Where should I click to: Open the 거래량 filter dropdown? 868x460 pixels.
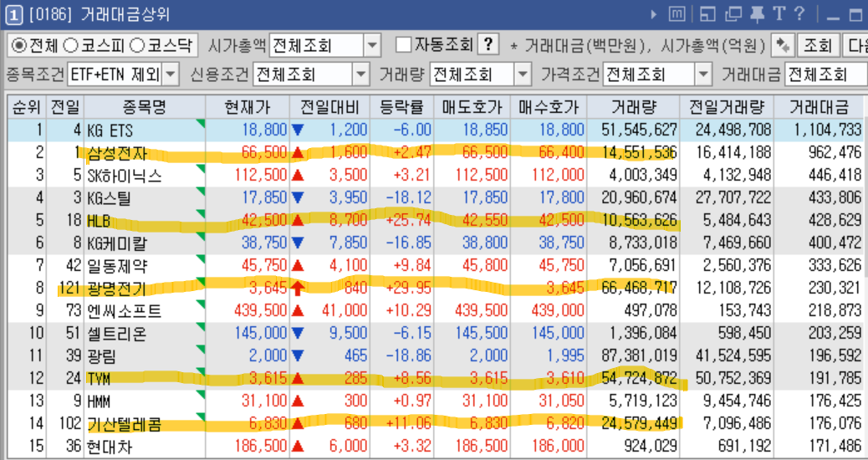pos(523,74)
